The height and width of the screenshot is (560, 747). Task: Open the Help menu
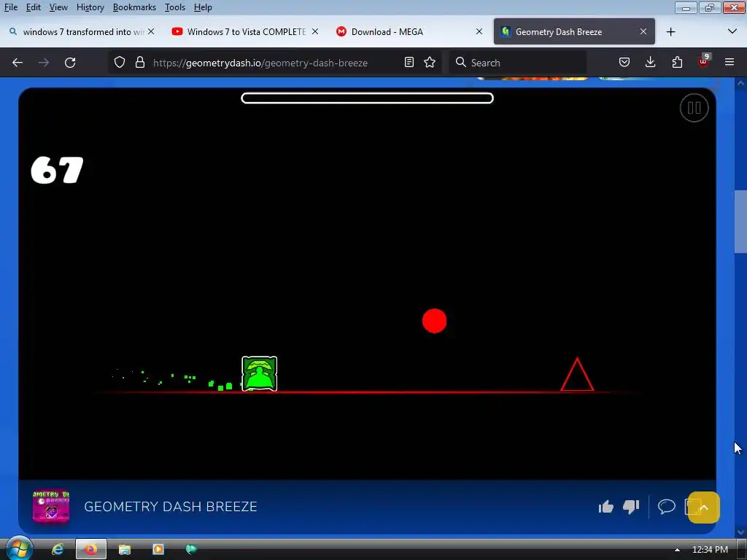203,7
